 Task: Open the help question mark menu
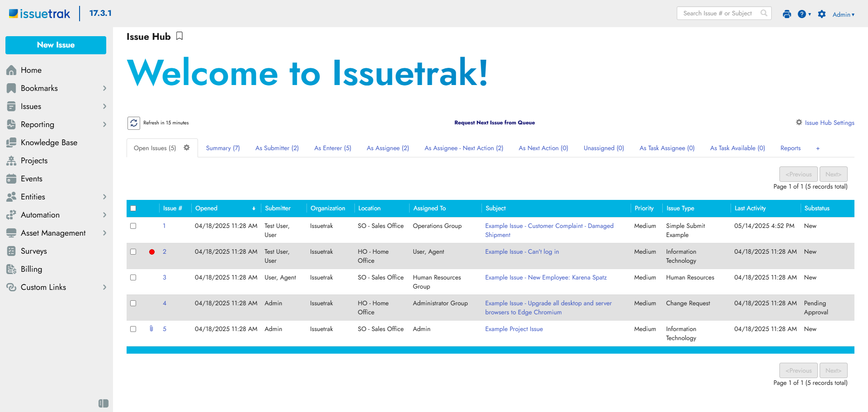pos(804,14)
